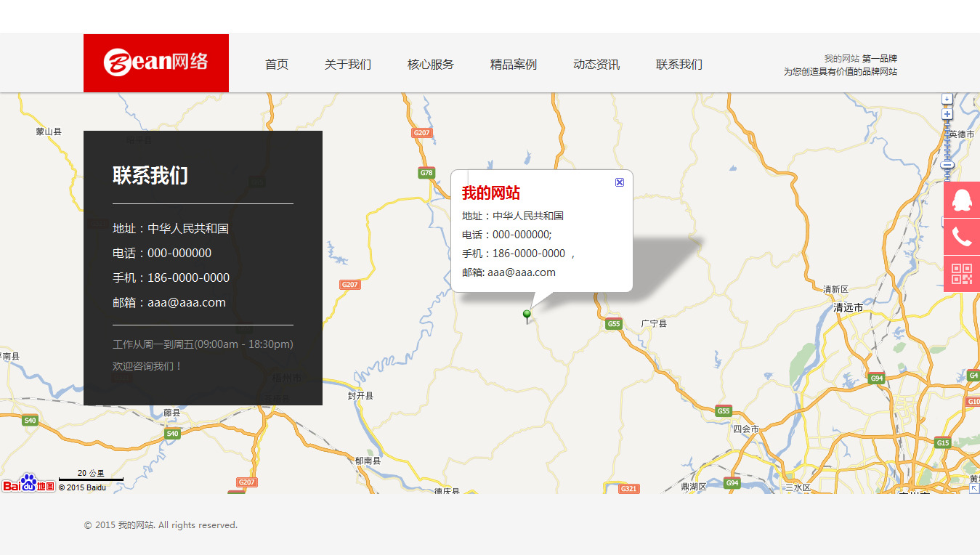Click the Bean网络 logo
980x555 pixels.
coord(155,62)
